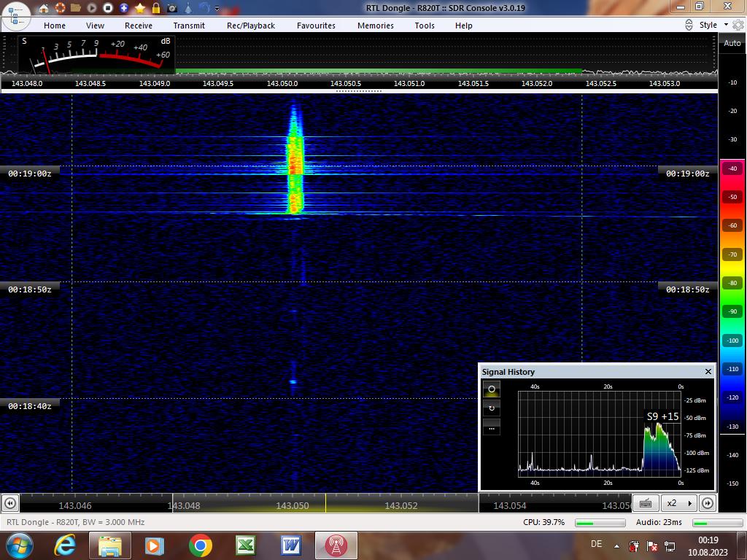The width and height of the screenshot is (747, 560).
Task: Click the left 00:18:50z waterfall timestamp
Action: (x=29, y=289)
